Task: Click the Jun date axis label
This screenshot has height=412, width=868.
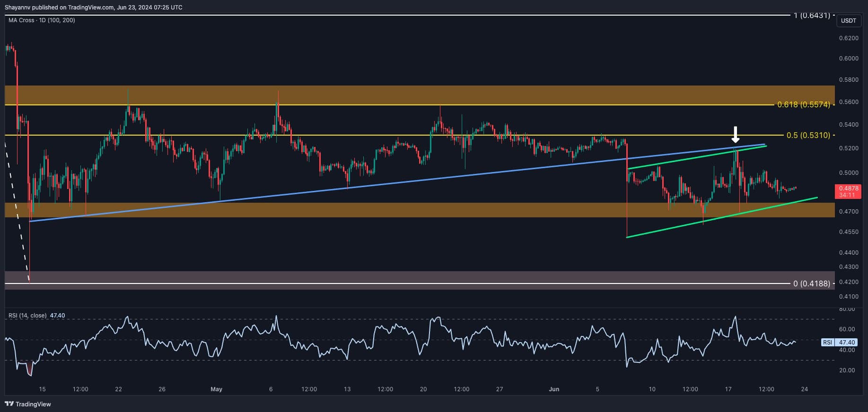Action: point(554,389)
